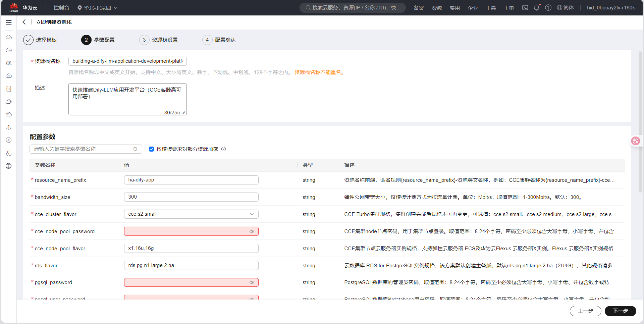Click the search icon in top search bar

(308, 7)
